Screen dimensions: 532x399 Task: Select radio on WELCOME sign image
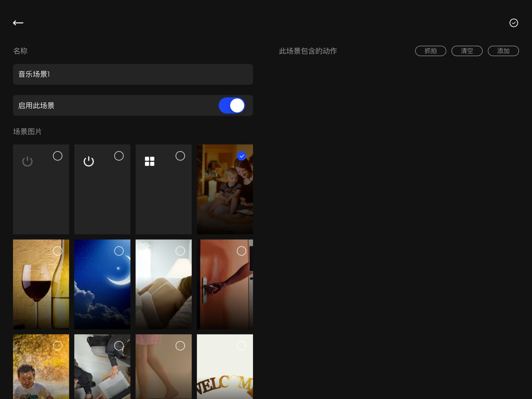(x=242, y=346)
